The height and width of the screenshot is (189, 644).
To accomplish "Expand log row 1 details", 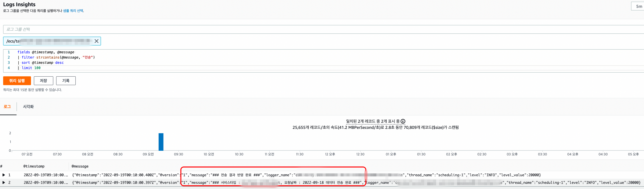I will point(3,175).
